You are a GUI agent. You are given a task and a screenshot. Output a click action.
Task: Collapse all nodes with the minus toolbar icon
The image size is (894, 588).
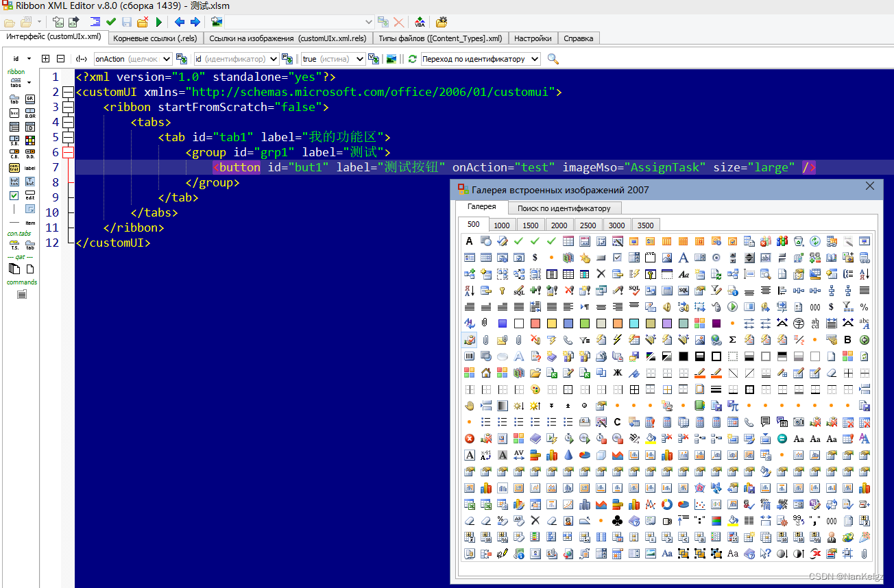click(60, 59)
